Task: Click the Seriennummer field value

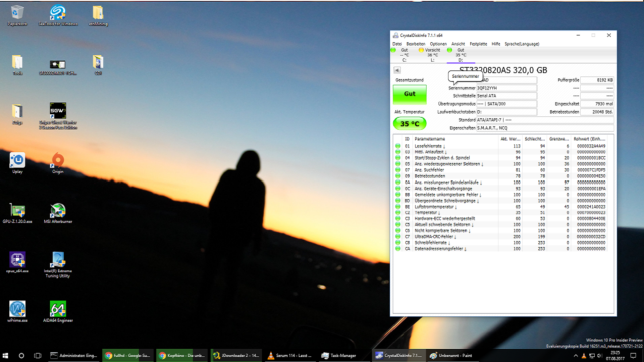Action: click(x=506, y=88)
